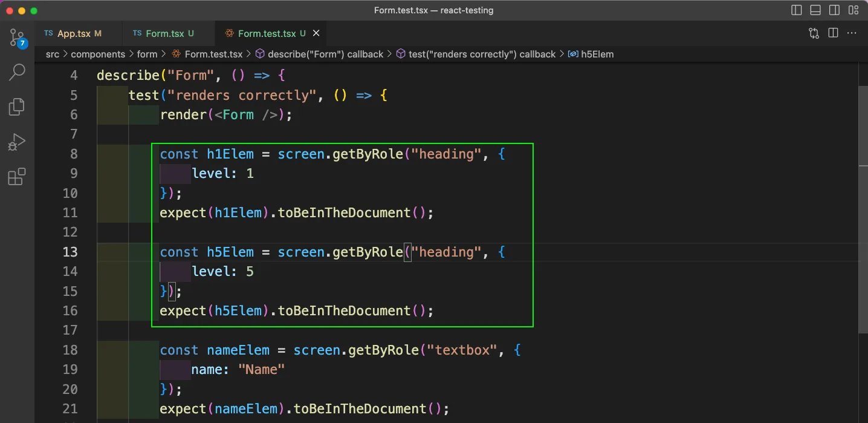The width and height of the screenshot is (868, 423).
Task: Open the Search view in activity bar
Action: click(x=17, y=72)
